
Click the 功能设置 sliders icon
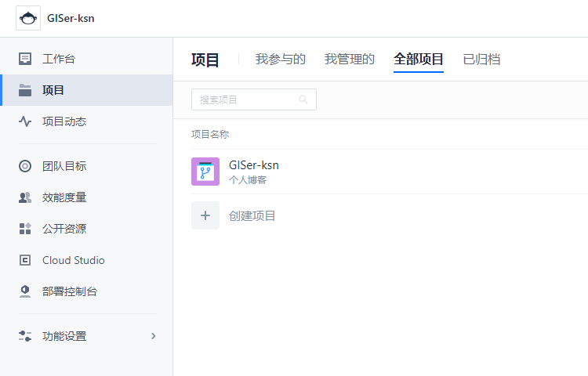[25, 336]
